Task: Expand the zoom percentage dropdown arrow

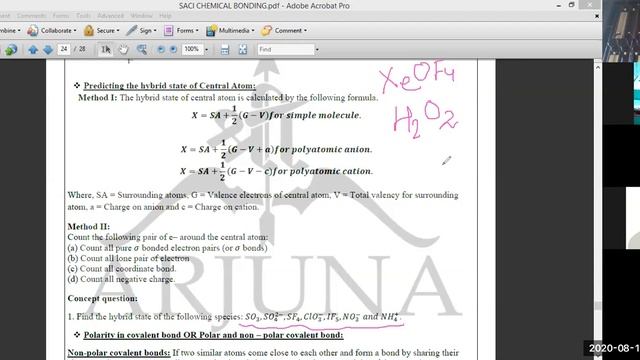Action: coord(206,49)
